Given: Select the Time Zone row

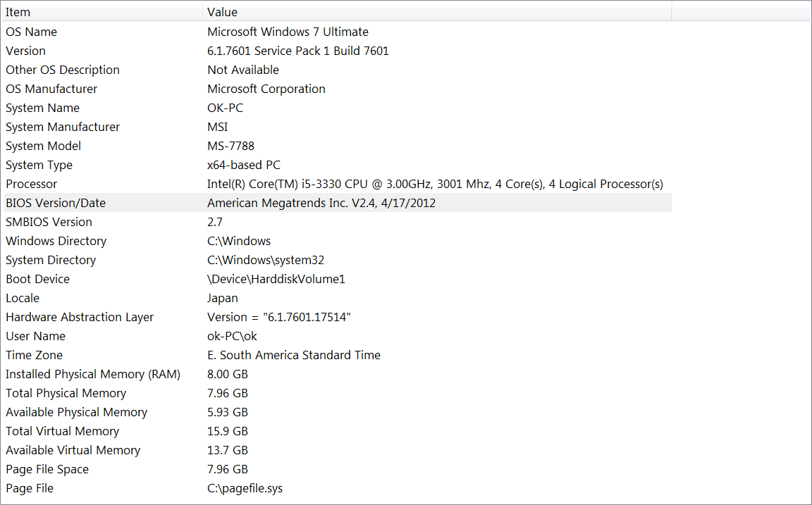Looking at the screenshot, I should click(338, 355).
